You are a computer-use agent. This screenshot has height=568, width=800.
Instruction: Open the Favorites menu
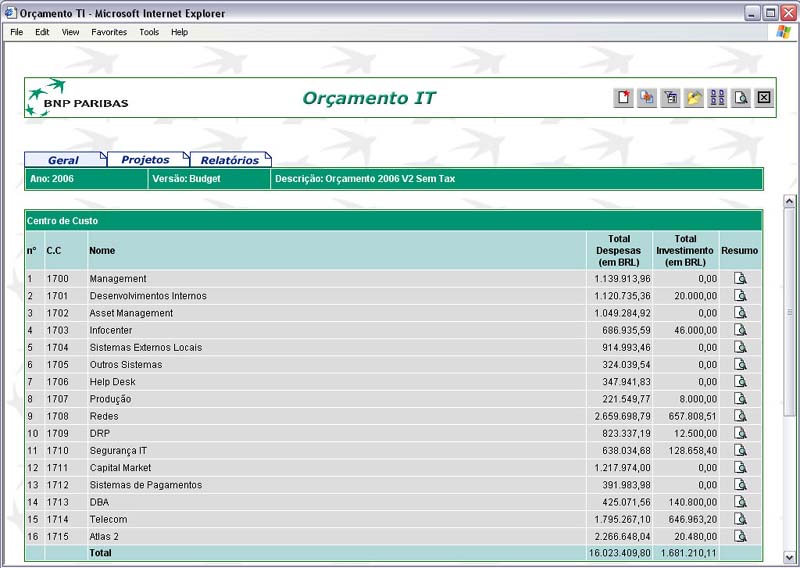(x=109, y=32)
